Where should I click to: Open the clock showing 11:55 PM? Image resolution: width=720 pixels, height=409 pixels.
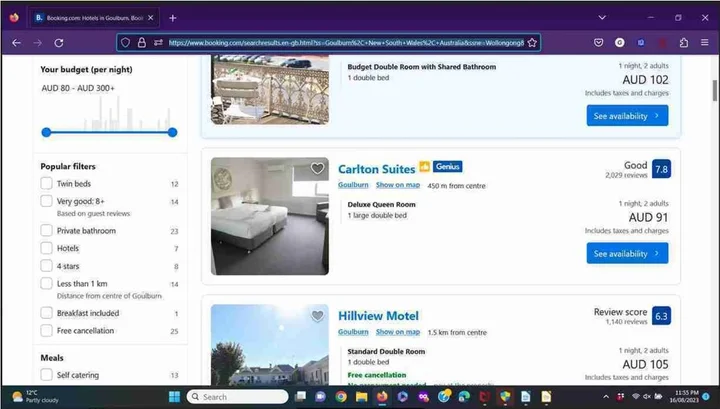click(686, 397)
